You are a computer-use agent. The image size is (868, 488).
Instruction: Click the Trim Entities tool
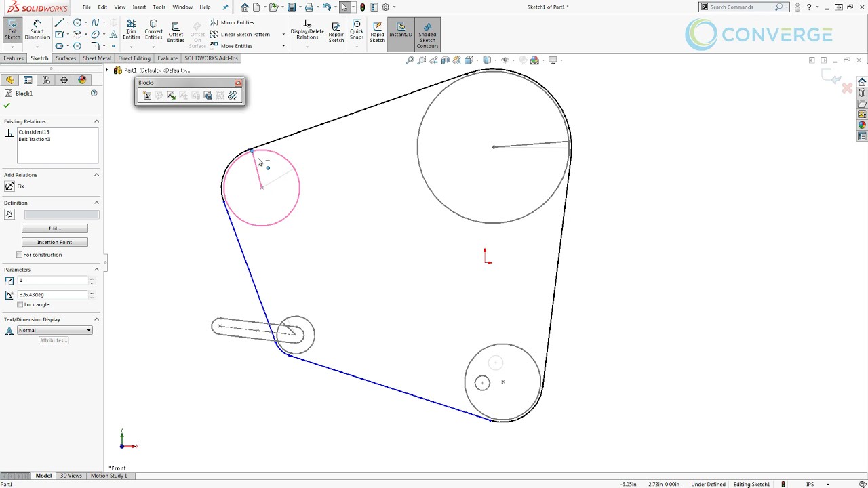(131, 30)
